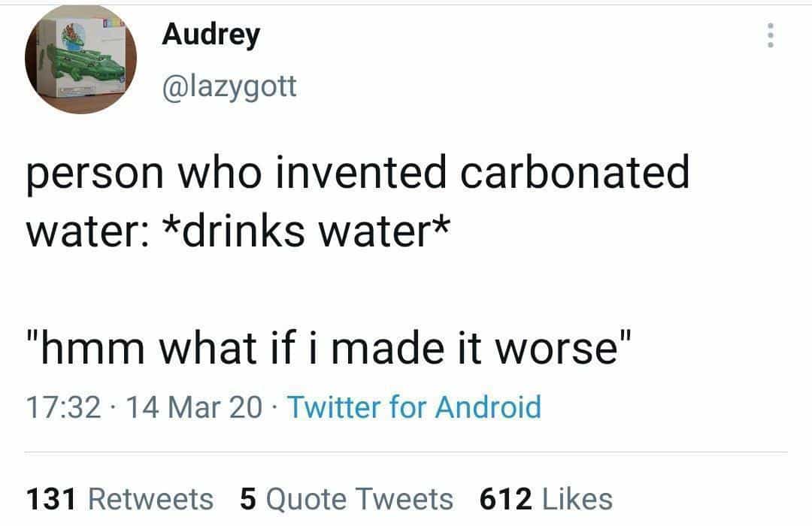Screen dimensions: 812x526
Task: Open the Quote Tweets label
Action: click(360, 499)
